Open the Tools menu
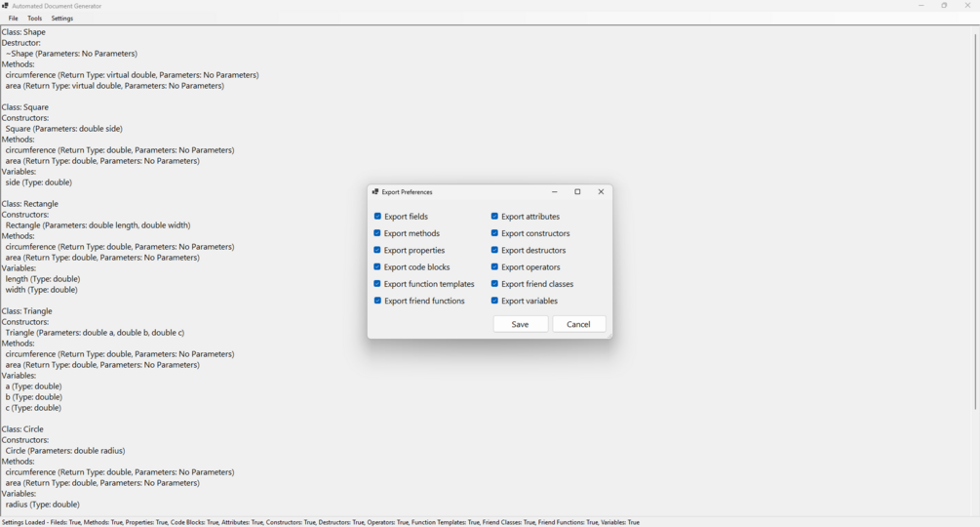This screenshot has width=980, height=527. [34, 19]
